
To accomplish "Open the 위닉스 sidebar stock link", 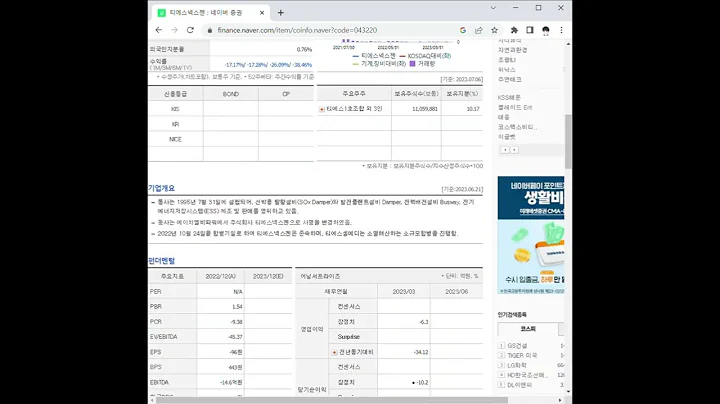I will click(506, 70).
